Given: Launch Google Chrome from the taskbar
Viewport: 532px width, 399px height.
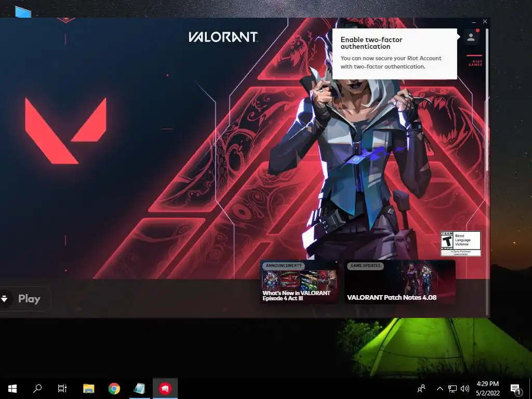Looking at the screenshot, I should tap(114, 389).
